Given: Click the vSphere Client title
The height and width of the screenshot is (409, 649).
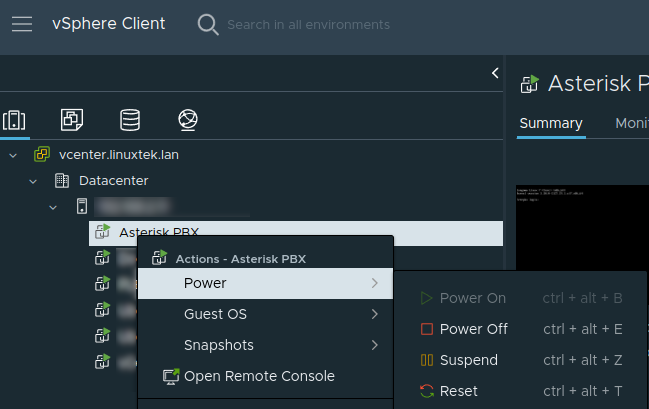Looking at the screenshot, I should coord(108,24).
